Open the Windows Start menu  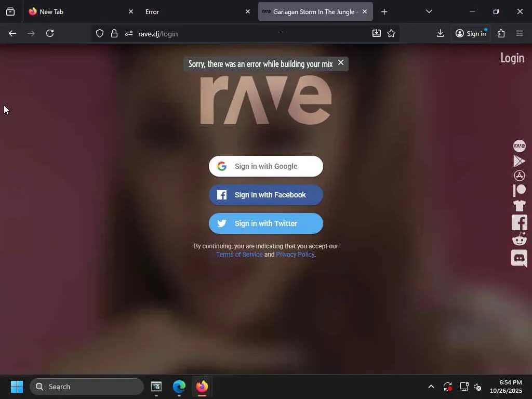[x=17, y=387]
